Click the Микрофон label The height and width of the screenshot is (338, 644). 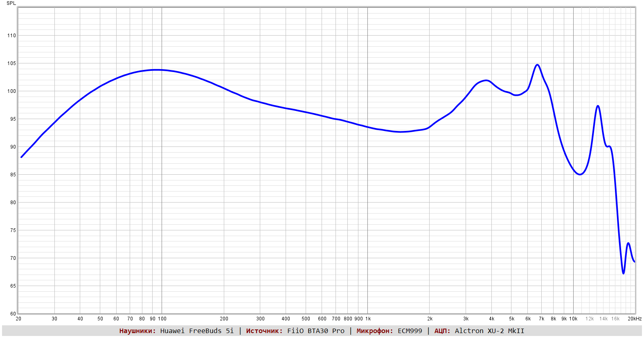pyautogui.click(x=375, y=331)
